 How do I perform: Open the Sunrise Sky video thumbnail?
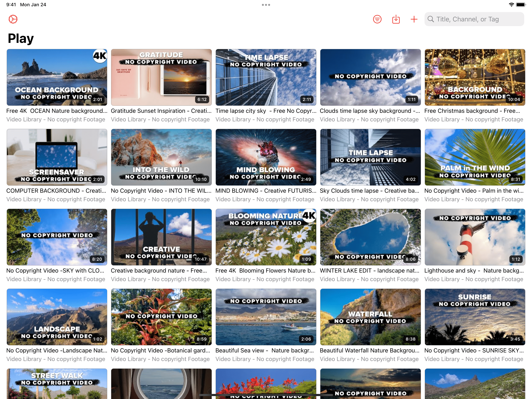pos(475,317)
